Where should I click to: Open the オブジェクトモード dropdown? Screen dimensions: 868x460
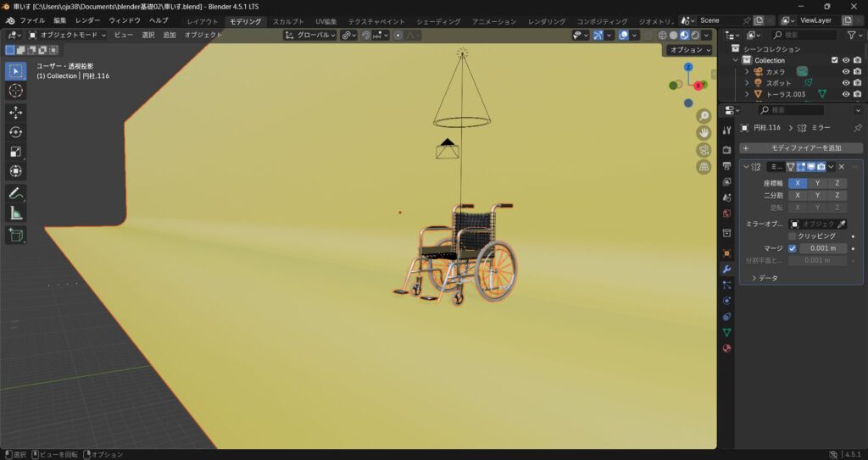67,35
